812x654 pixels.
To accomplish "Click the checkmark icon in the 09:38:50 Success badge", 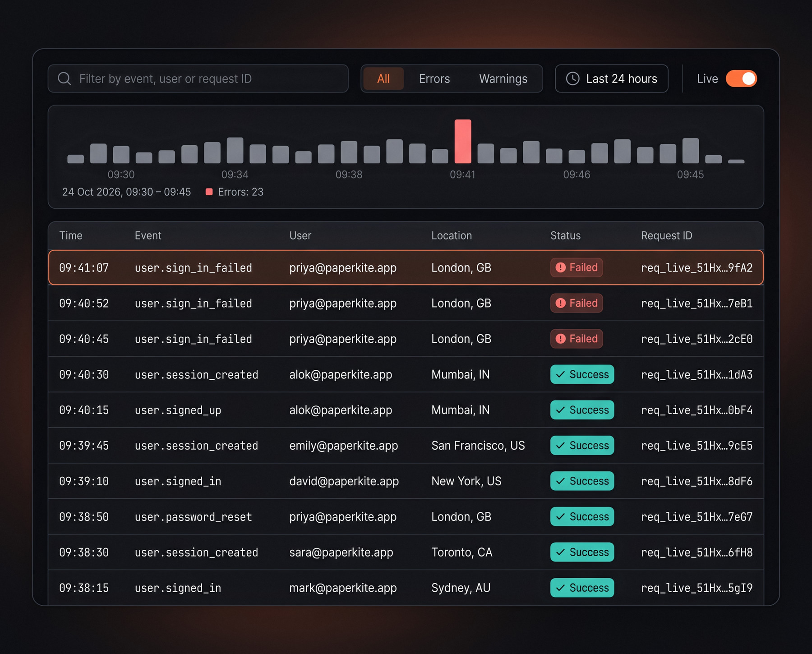I will (560, 517).
